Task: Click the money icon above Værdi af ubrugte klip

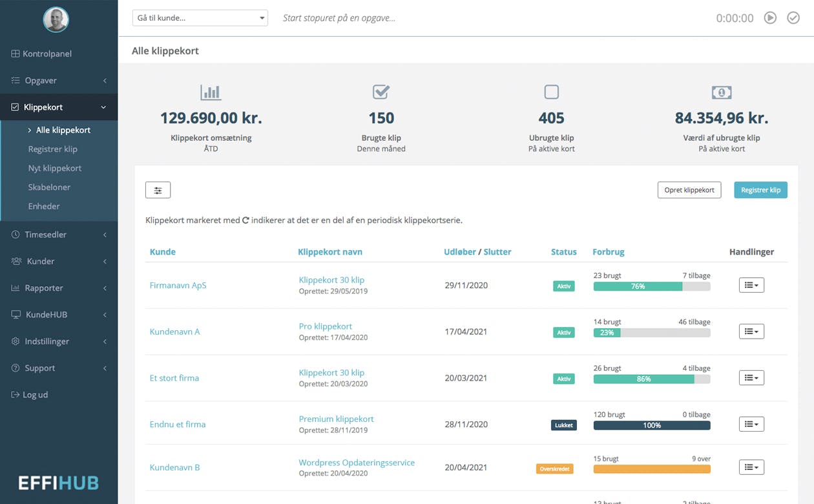Action: (x=722, y=92)
